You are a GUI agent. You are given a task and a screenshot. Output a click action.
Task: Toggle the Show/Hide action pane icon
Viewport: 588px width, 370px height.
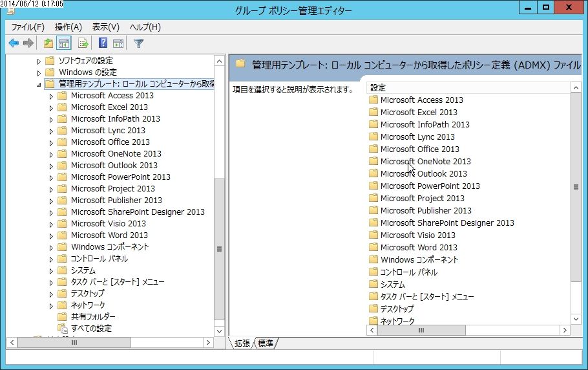[118, 43]
